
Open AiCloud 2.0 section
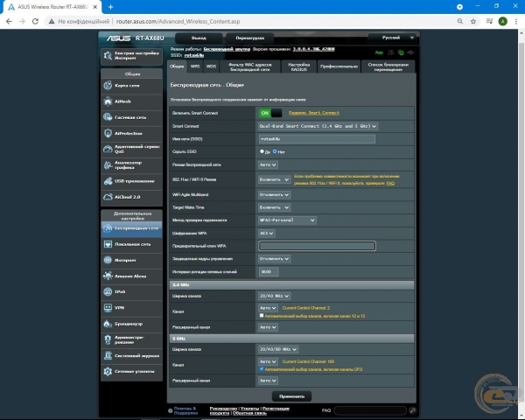[x=131, y=197]
